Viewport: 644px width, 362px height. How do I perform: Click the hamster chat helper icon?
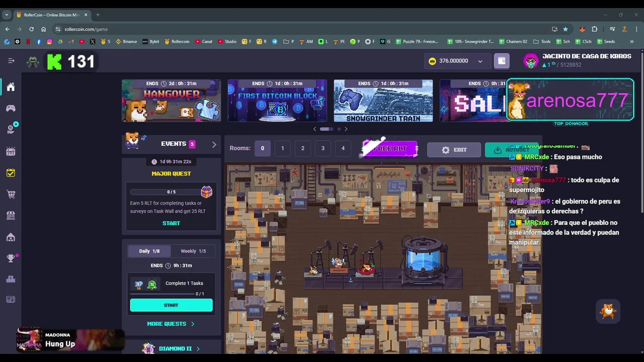pos(608,312)
